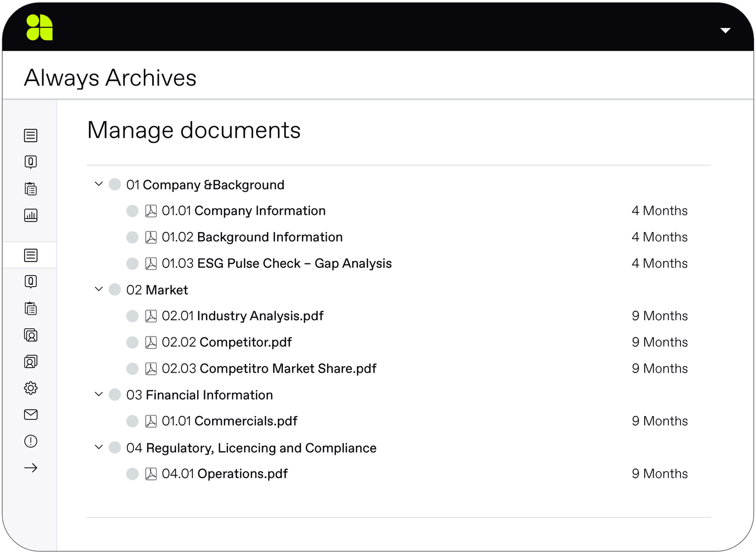The width and height of the screenshot is (756, 553).
Task: Open the mail envelope icon in sidebar
Action: tap(31, 414)
